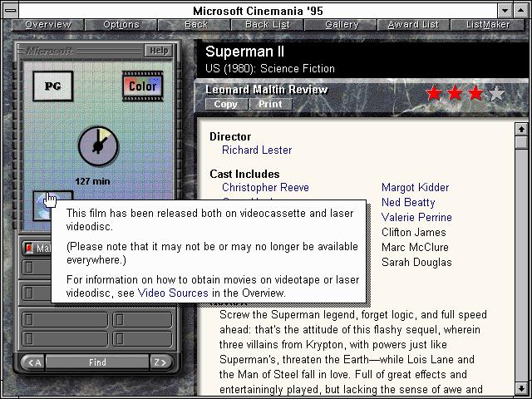532x399 pixels.
Task: Jump to next title with Z> button
Action: pyautogui.click(x=160, y=362)
